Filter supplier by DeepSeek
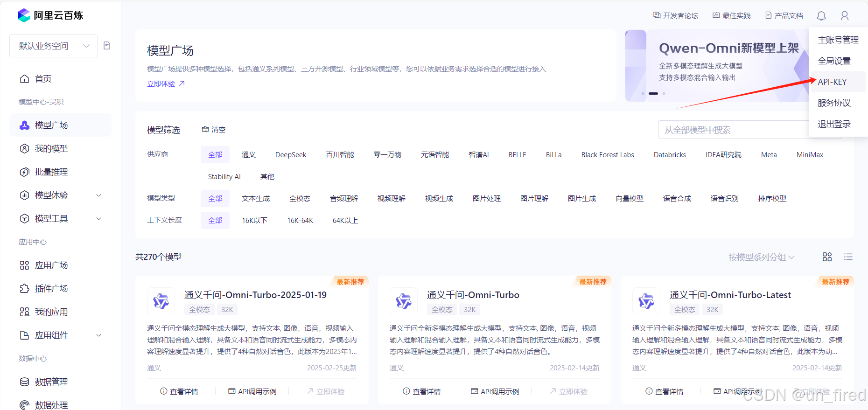Viewport: 868px width, 410px height. pos(291,155)
